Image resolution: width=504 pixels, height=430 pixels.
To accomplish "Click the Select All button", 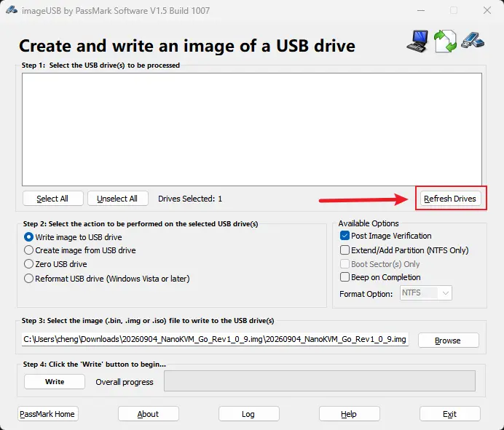I will [x=52, y=199].
